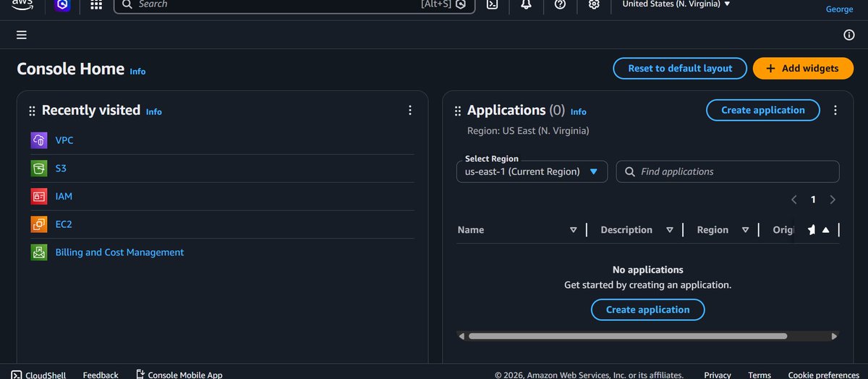
Task: Open the United States (N. Virginia) region dropdown
Action: 676,4
